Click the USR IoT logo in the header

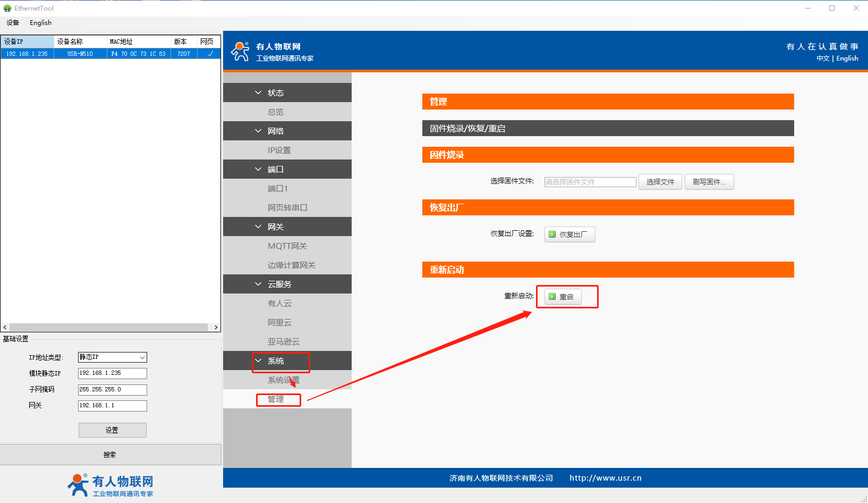coord(240,52)
